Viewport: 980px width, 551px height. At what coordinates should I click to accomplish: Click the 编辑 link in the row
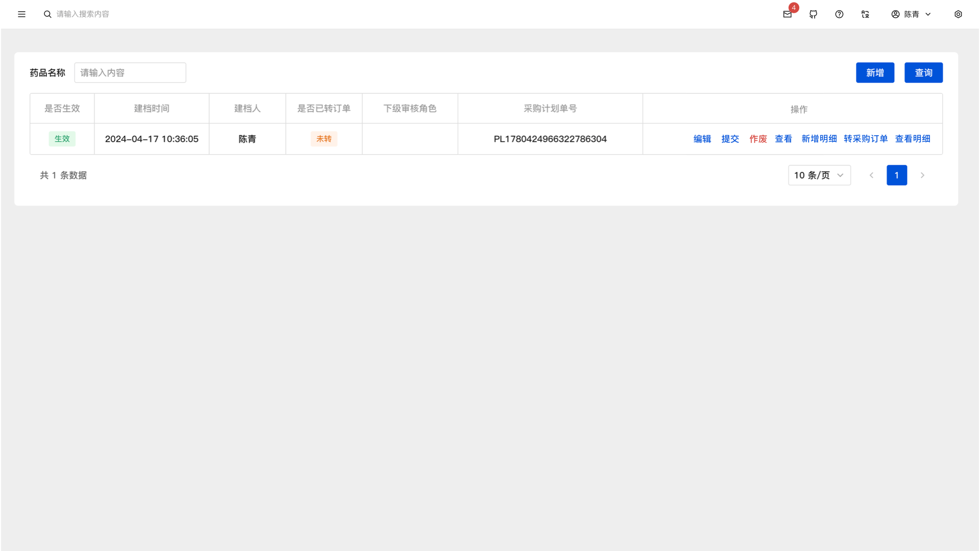tap(702, 139)
